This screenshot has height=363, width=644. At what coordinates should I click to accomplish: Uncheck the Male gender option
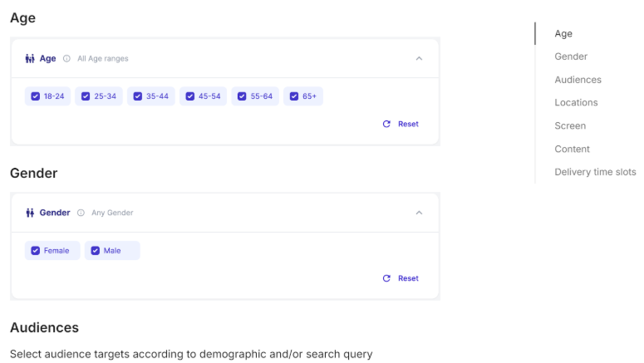tap(96, 251)
